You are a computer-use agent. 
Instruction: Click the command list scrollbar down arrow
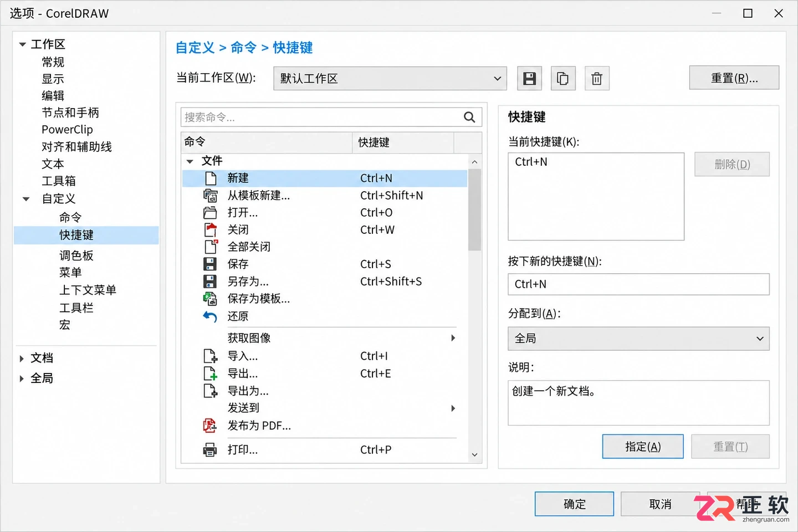474,455
